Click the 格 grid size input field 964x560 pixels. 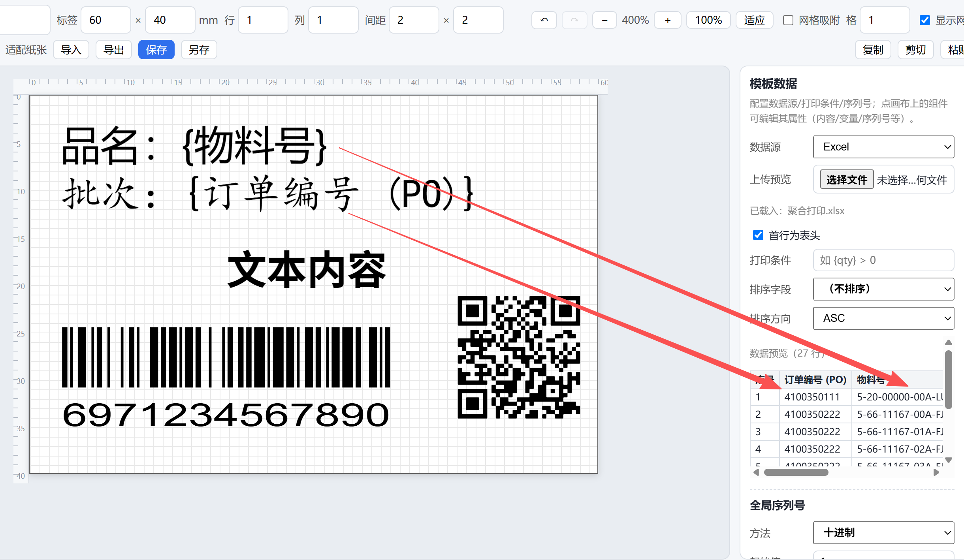coord(885,20)
